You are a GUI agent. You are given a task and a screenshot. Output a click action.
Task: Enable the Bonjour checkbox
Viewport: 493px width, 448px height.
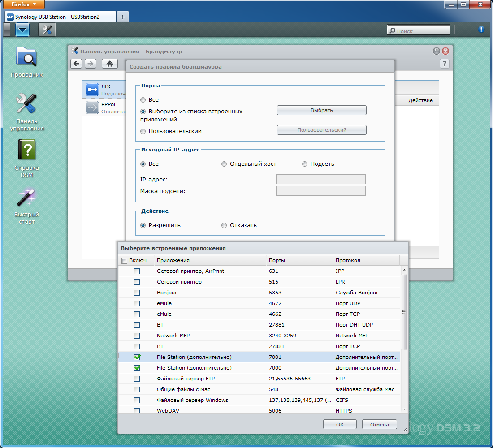pyautogui.click(x=137, y=293)
